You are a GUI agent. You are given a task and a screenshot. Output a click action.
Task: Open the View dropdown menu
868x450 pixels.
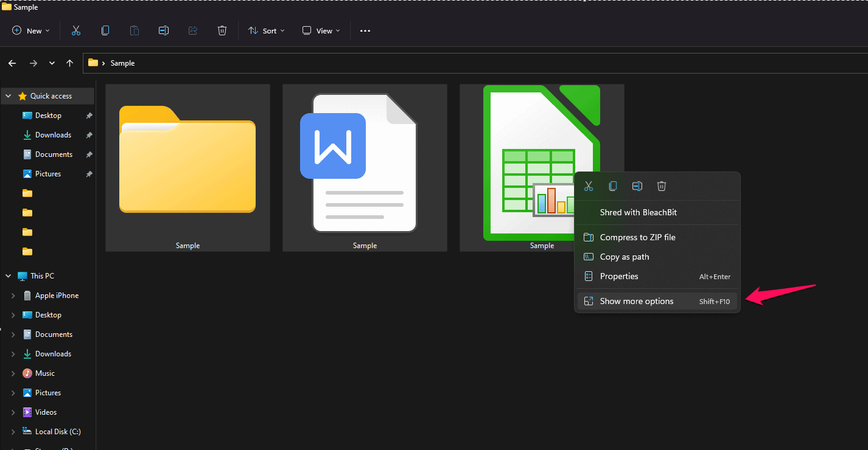tap(321, 30)
